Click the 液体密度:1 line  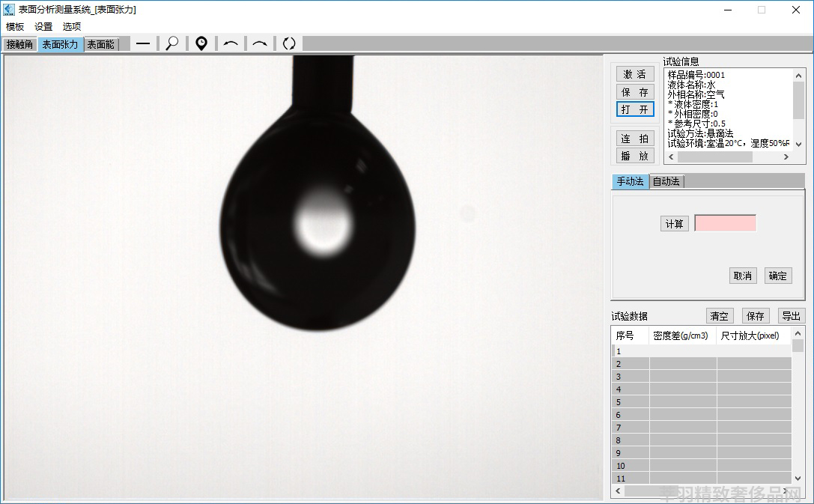click(693, 104)
